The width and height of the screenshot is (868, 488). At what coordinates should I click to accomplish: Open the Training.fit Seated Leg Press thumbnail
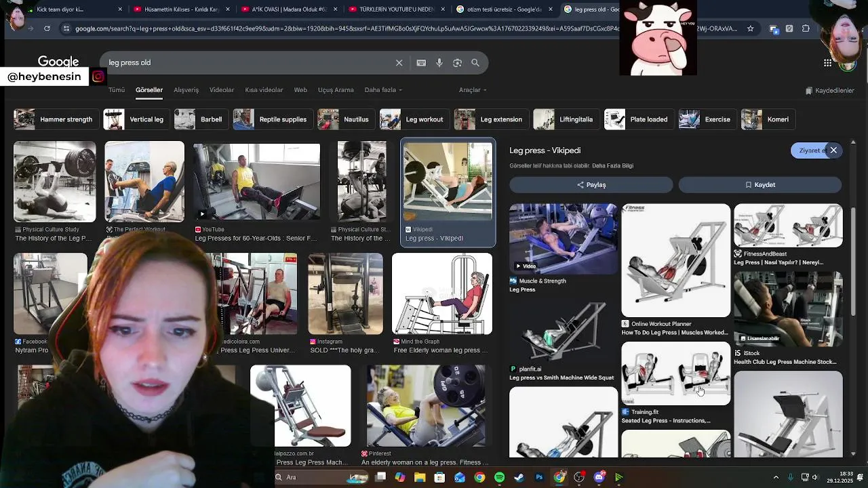676,373
